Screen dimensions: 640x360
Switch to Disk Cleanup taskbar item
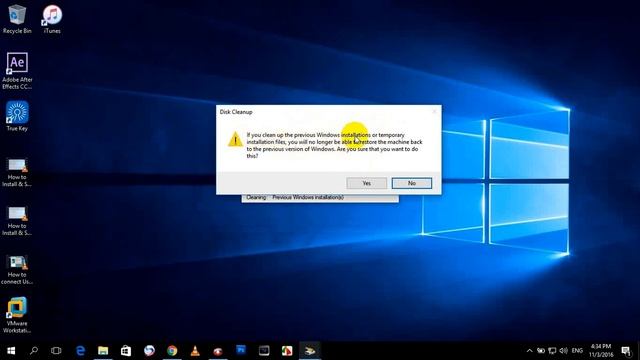pos(310,351)
